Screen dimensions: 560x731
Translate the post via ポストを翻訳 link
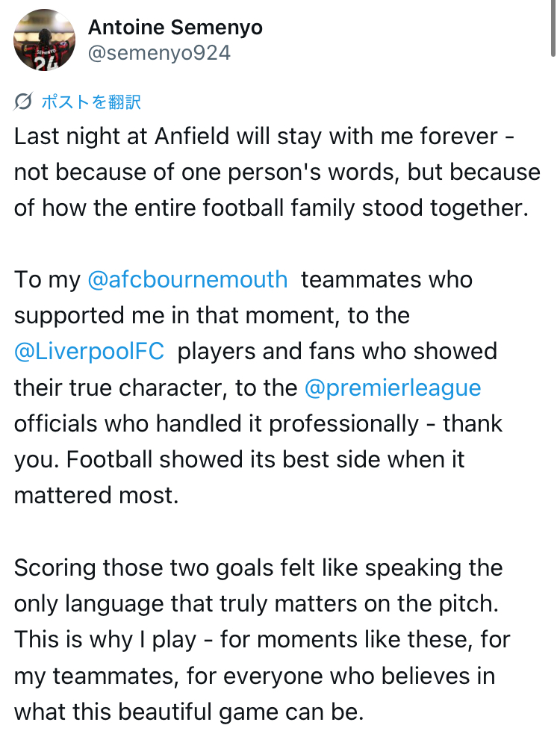point(91,102)
